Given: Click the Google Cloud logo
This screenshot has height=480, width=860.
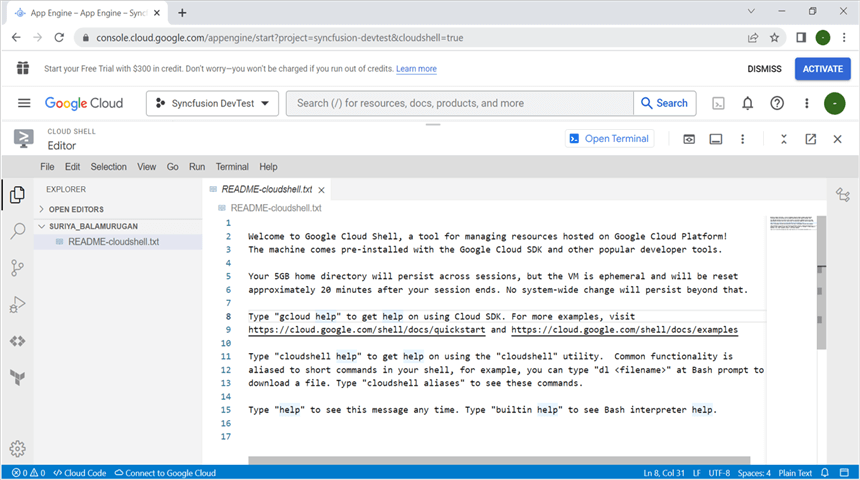Looking at the screenshot, I should click(84, 103).
